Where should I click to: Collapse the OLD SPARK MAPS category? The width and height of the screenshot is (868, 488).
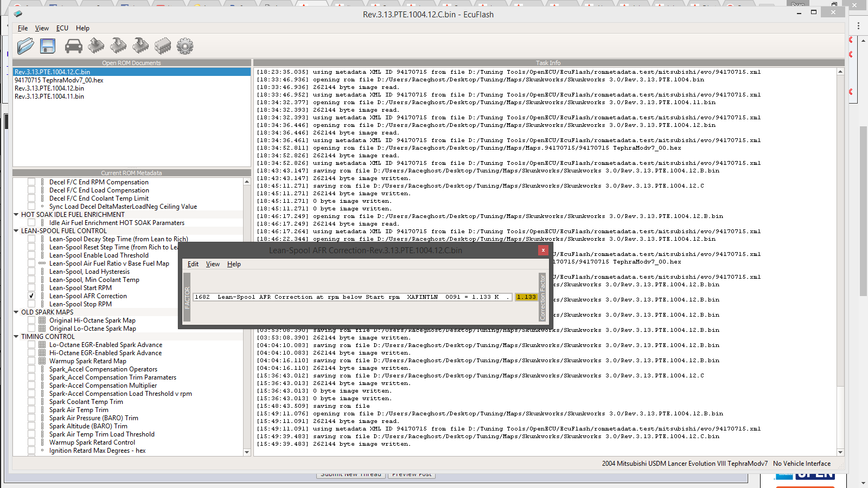click(x=16, y=312)
